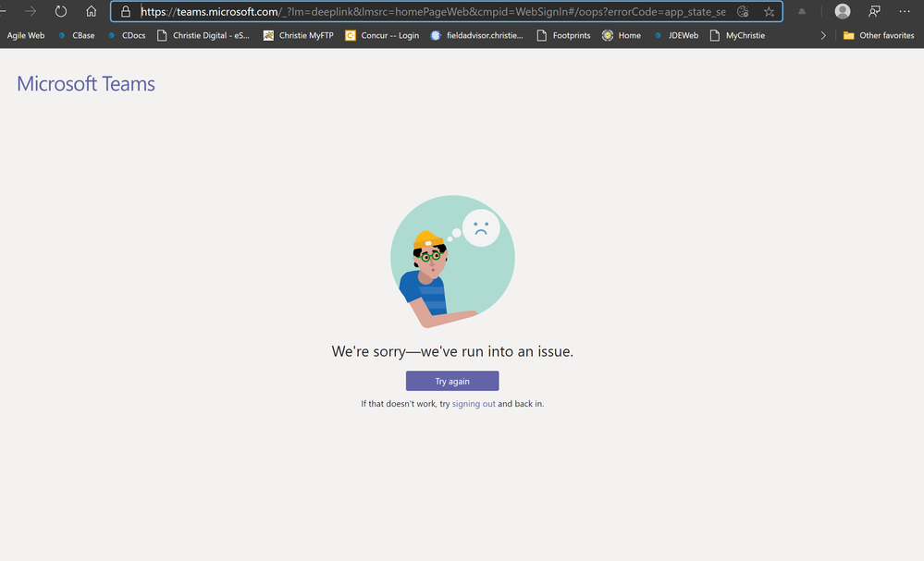Open browser settings and more menu
The height and width of the screenshot is (561, 924).
tap(905, 11)
